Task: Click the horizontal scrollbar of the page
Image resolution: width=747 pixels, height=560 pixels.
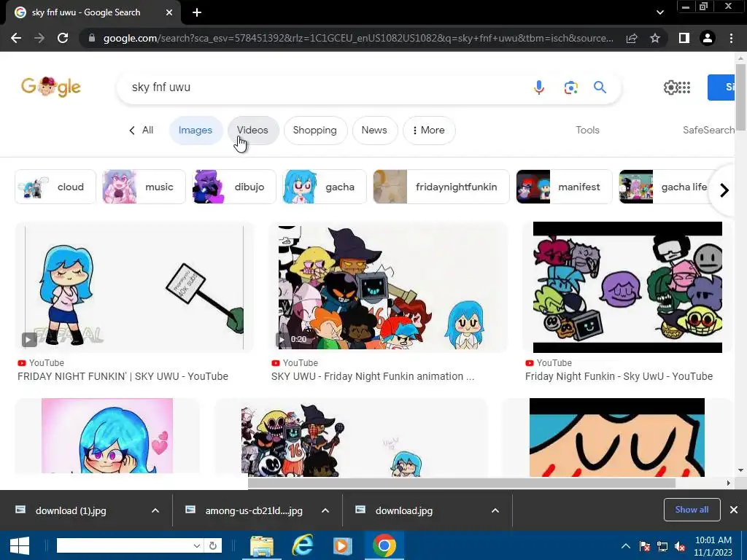Action: pyautogui.click(x=461, y=483)
